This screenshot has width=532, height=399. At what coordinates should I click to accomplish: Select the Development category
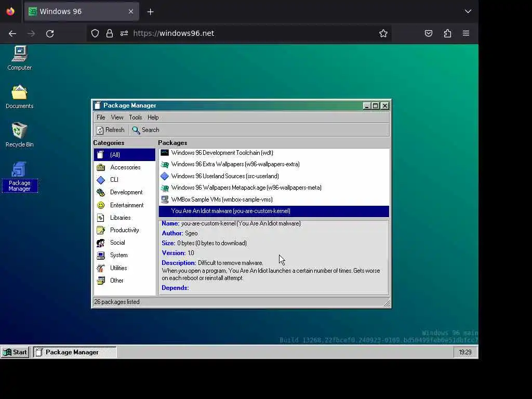click(x=125, y=192)
